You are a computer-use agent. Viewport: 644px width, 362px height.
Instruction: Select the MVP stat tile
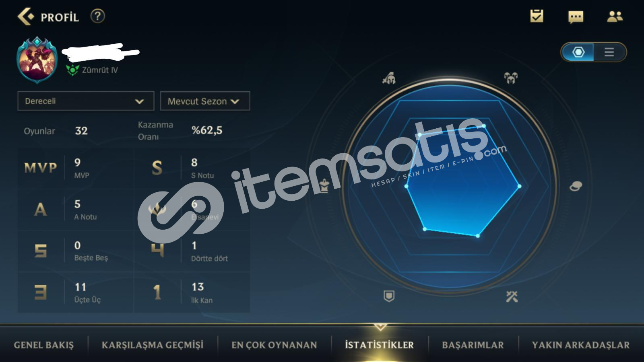point(76,168)
